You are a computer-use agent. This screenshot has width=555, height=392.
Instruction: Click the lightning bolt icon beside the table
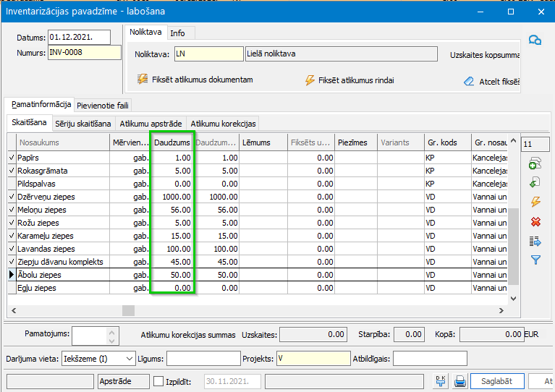pyautogui.click(x=535, y=202)
